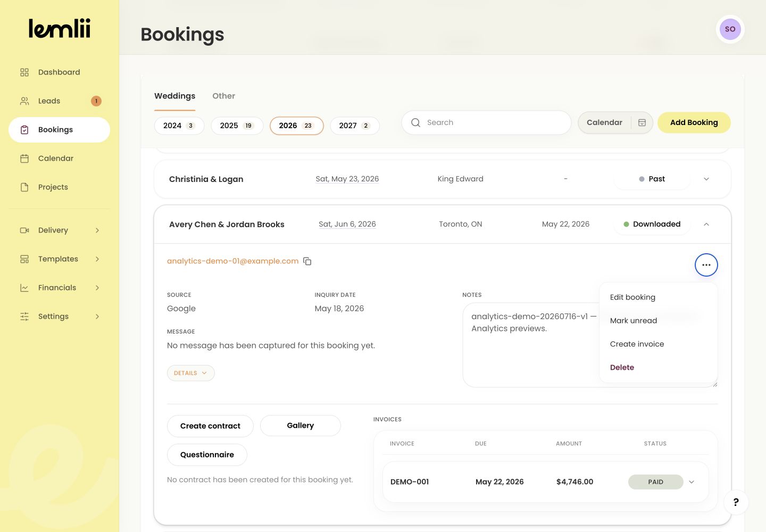The image size is (766, 532).
Task: Switch to the Weddings tab
Action: pyautogui.click(x=175, y=96)
